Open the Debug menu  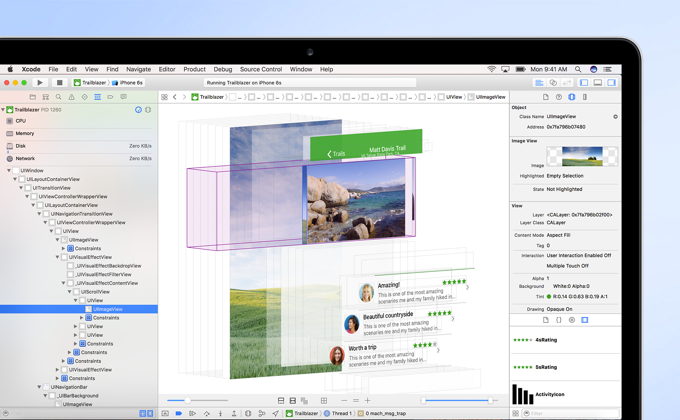[222, 69]
